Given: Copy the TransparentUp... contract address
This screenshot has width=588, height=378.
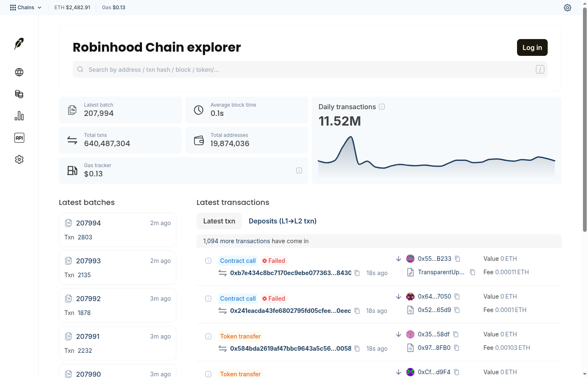Looking at the screenshot, I should (x=472, y=272).
